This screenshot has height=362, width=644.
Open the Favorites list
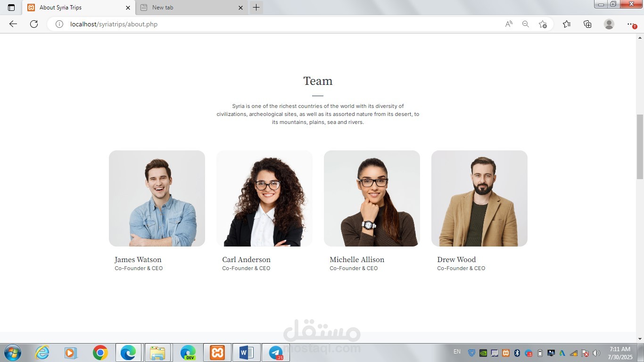click(x=567, y=24)
